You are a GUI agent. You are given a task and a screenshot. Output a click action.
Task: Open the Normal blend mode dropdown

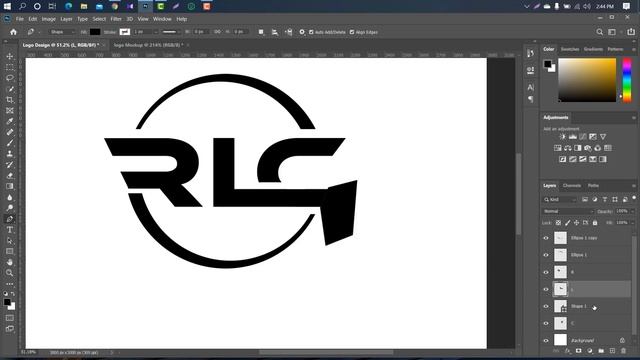click(x=568, y=211)
